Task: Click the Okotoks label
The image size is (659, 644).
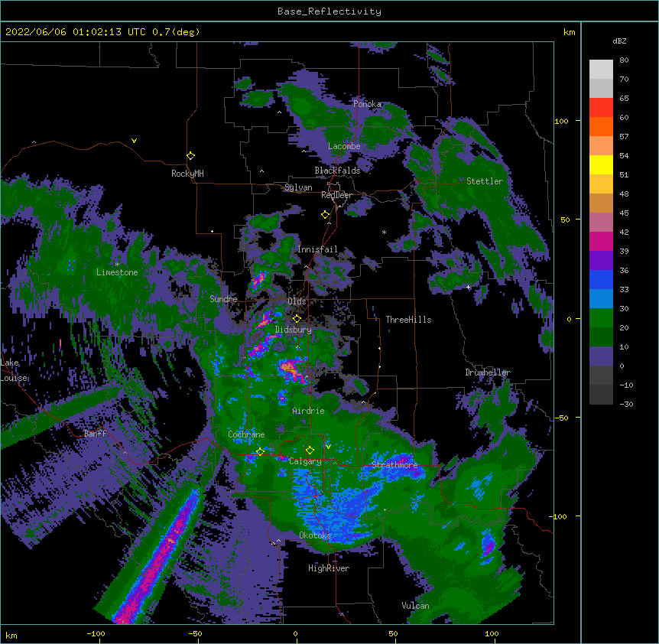Action: pos(315,535)
